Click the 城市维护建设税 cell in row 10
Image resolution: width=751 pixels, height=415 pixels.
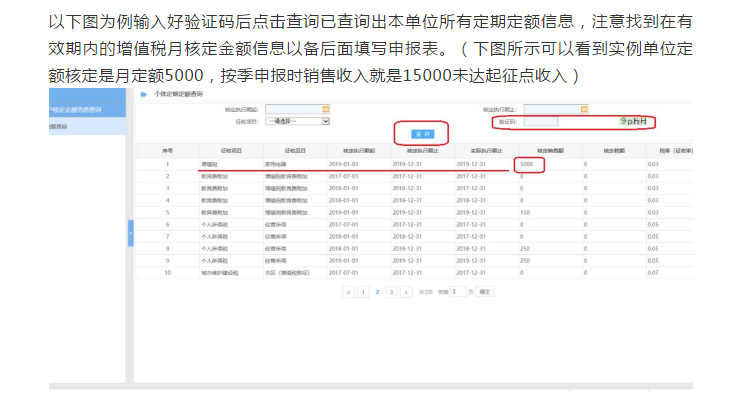[x=220, y=273]
